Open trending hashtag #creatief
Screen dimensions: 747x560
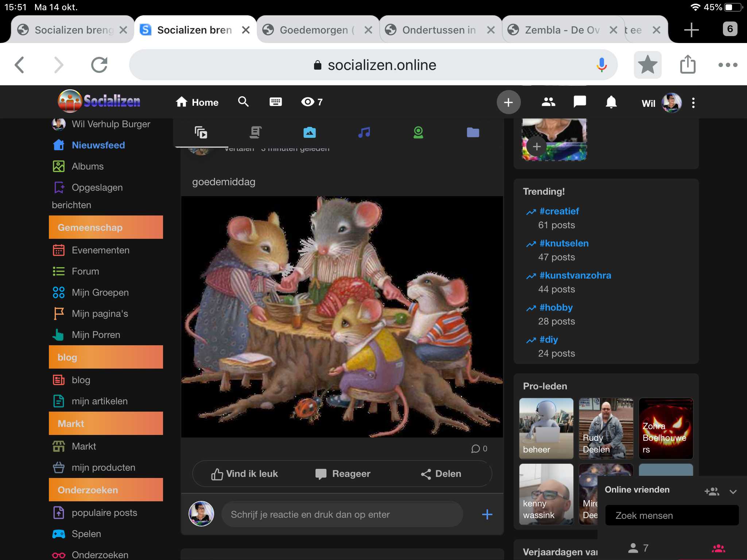pyautogui.click(x=559, y=211)
